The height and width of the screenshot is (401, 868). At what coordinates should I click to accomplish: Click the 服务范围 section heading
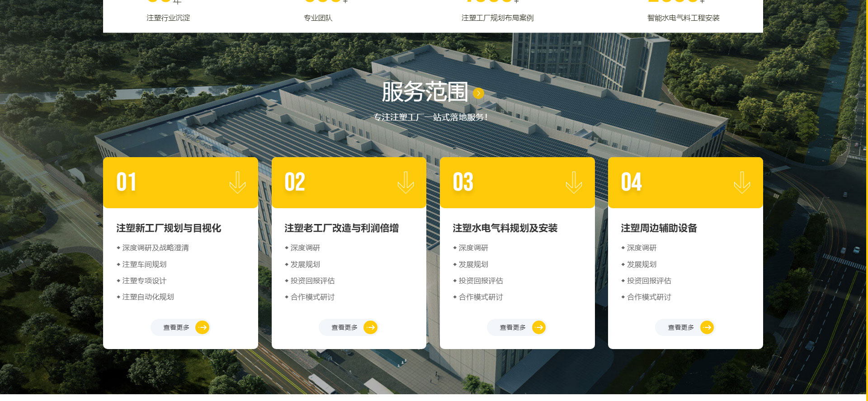pyautogui.click(x=425, y=92)
